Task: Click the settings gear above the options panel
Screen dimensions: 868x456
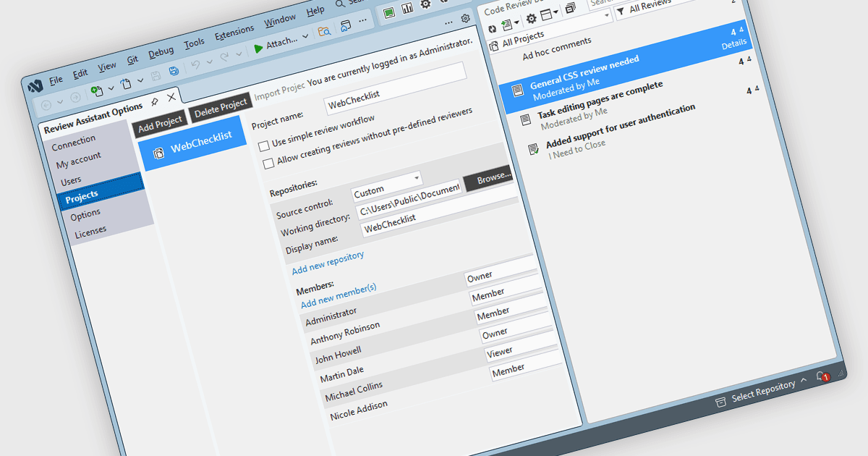Action: click(466, 19)
